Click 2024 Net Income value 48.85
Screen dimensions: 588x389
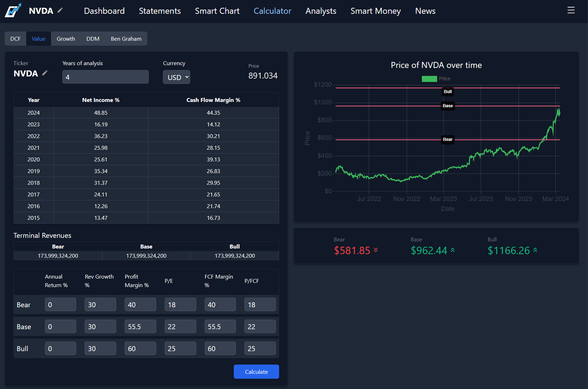101,113
